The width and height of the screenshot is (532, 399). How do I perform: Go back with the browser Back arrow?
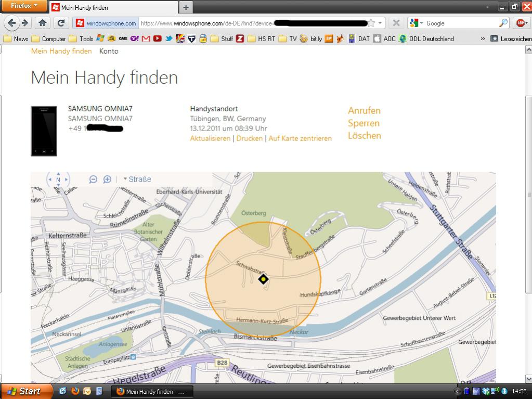tap(11, 23)
